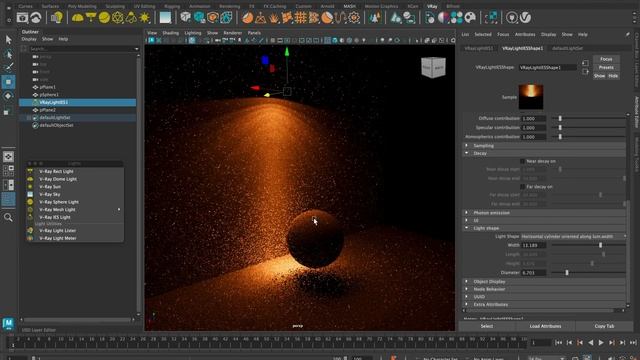Screen dimensions: 640x360
Task: Click the Presets button
Action: tap(606, 67)
